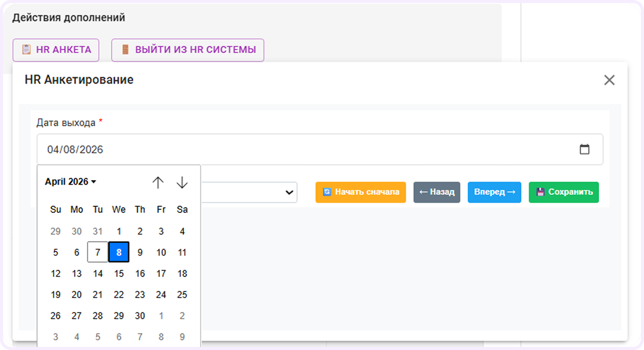
Task: Go to previous month with up arrow
Action: pyautogui.click(x=158, y=182)
